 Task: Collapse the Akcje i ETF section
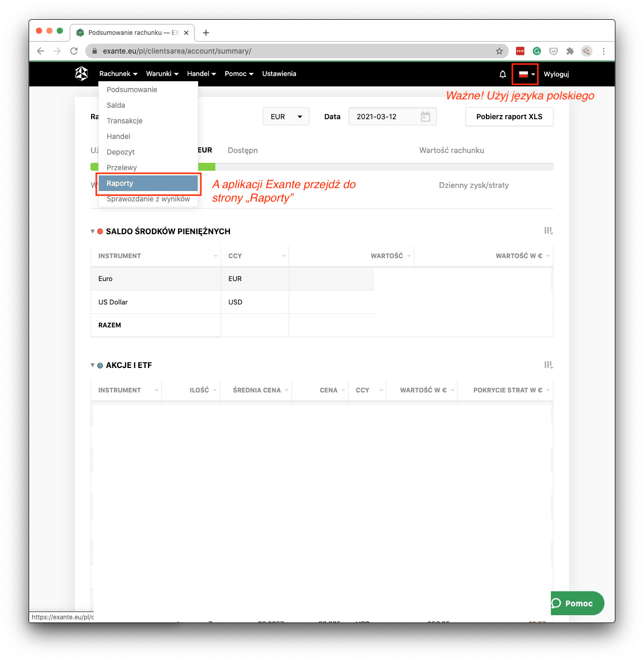pyautogui.click(x=93, y=365)
